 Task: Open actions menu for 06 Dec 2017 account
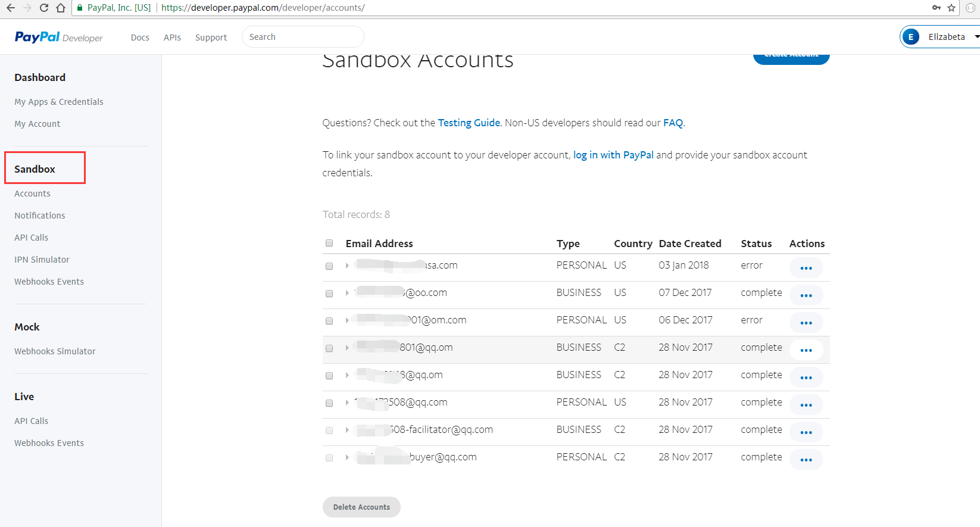(x=806, y=323)
